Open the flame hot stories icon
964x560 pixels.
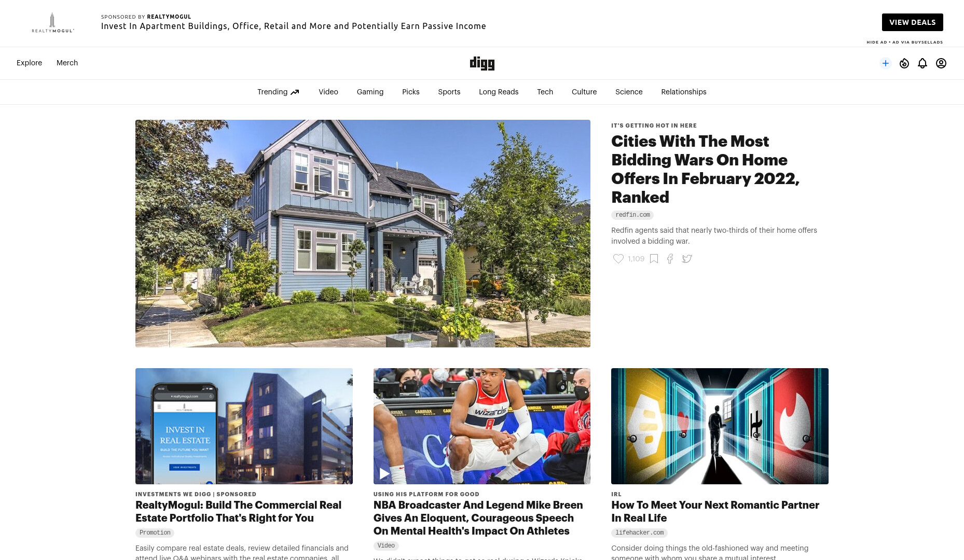[904, 63]
